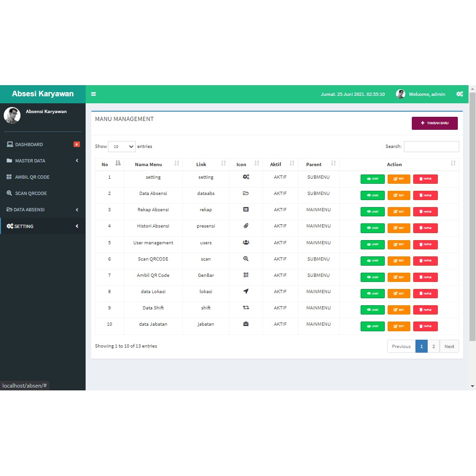This screenshot has height=476, width=476.
Task: Click the gears icon in setting row
Action: [x=246, y=177]
